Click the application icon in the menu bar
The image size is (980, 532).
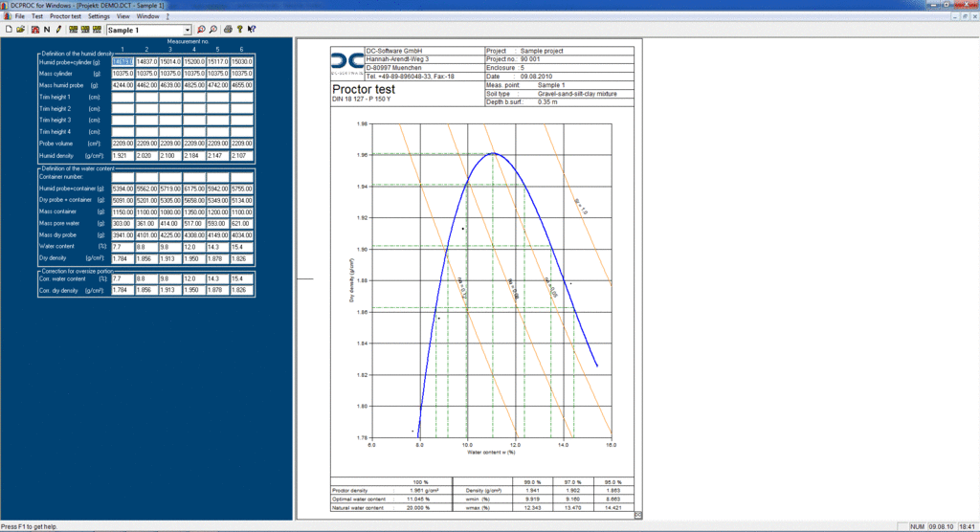point(7,16)
